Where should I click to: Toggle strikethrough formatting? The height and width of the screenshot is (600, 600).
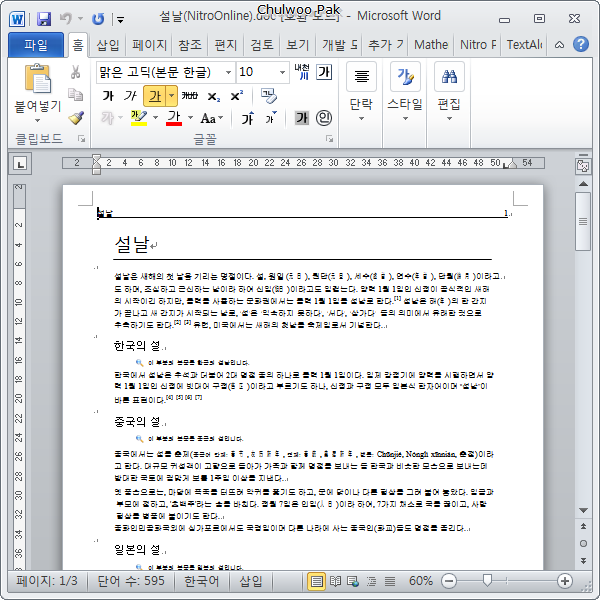pos(189,96)
